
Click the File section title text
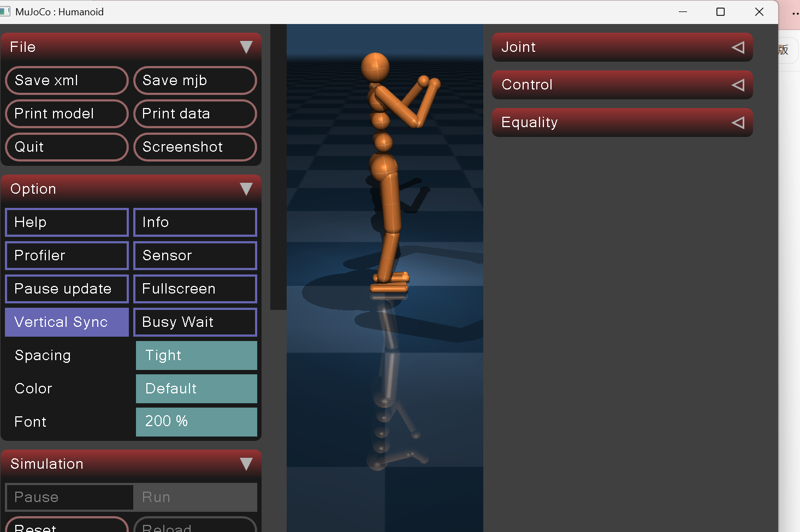[23, 47]
